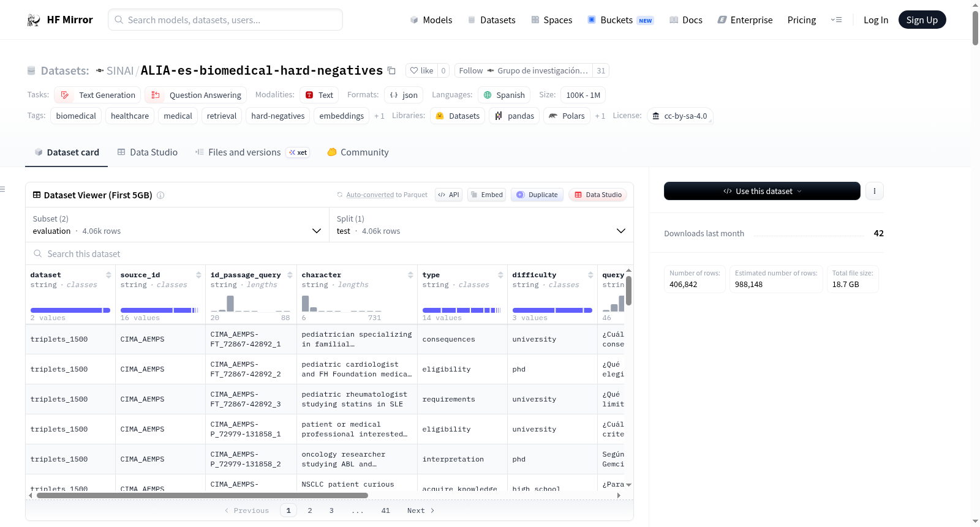The height and width of the screenshot is (527, 980).
Task: Click the hard-negatives tag
Action: (x=278, y=116)
